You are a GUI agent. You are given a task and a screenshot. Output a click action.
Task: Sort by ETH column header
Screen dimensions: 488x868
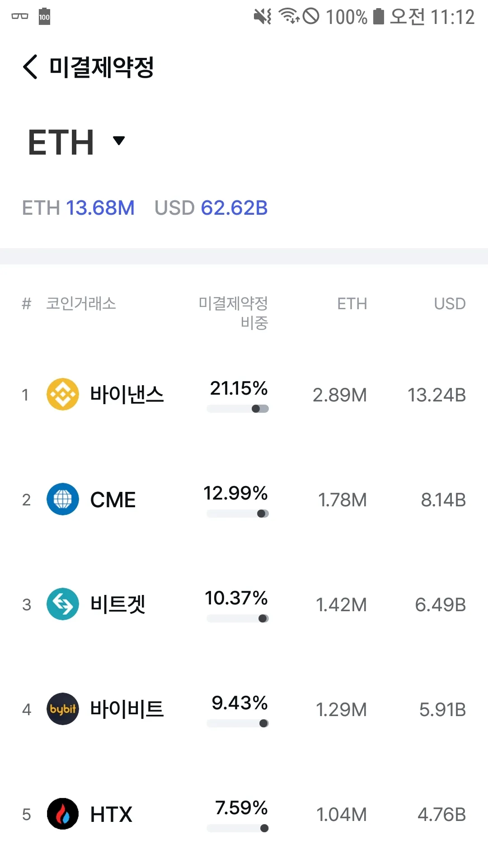point(352,304)
